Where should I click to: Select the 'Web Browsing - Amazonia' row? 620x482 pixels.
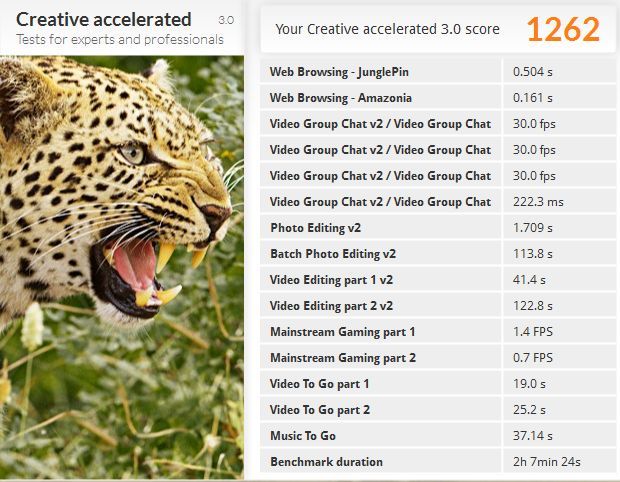click(x=438, y=98)
